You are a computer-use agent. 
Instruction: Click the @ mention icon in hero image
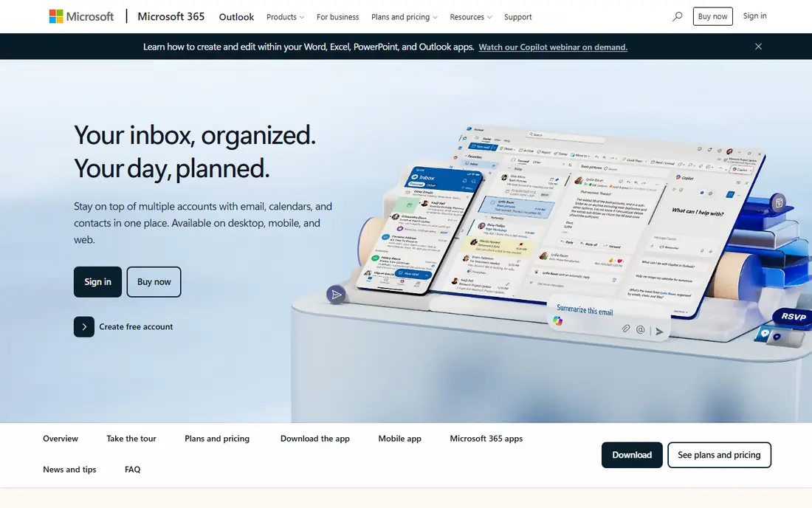[641, 329]
